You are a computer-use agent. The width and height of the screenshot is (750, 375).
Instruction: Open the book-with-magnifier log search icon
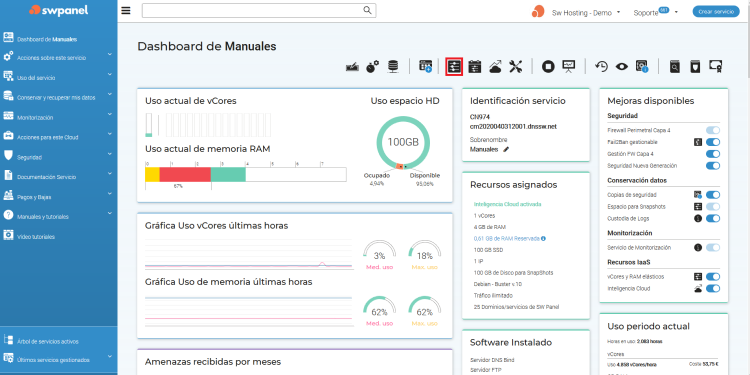click(x=674, y=66)
